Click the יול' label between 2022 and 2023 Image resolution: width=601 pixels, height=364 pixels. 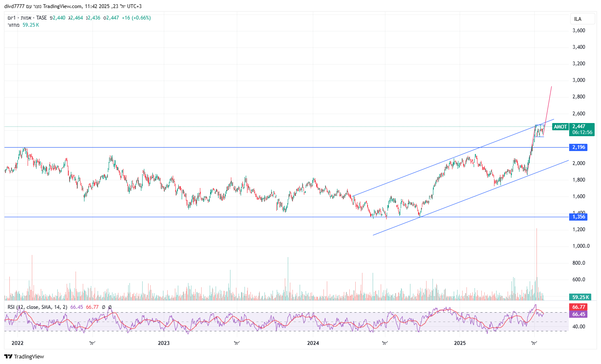click(93, 343)
